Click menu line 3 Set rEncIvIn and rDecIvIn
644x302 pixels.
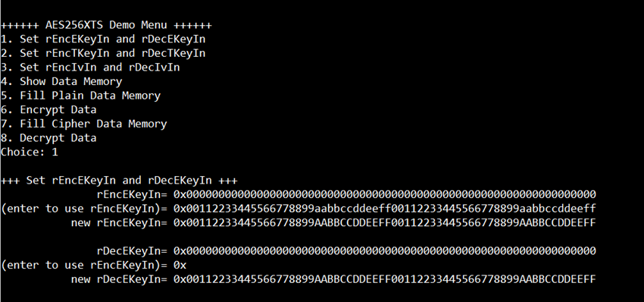coord(90,67)
